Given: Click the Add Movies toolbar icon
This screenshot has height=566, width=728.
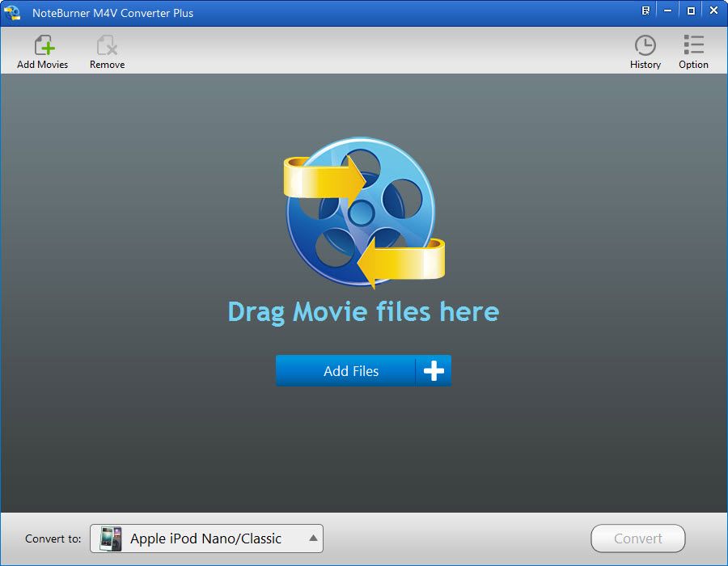Looking at the screenshot, I should click(43, 51).
